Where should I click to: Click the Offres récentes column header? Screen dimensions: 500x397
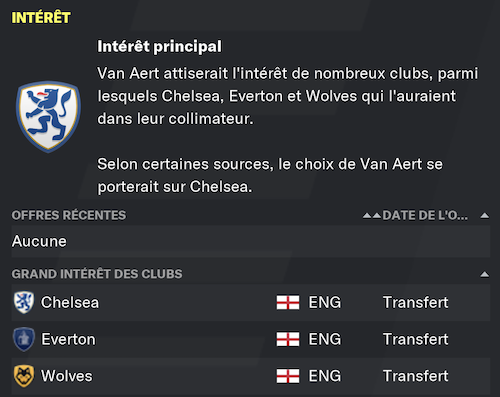69,215
